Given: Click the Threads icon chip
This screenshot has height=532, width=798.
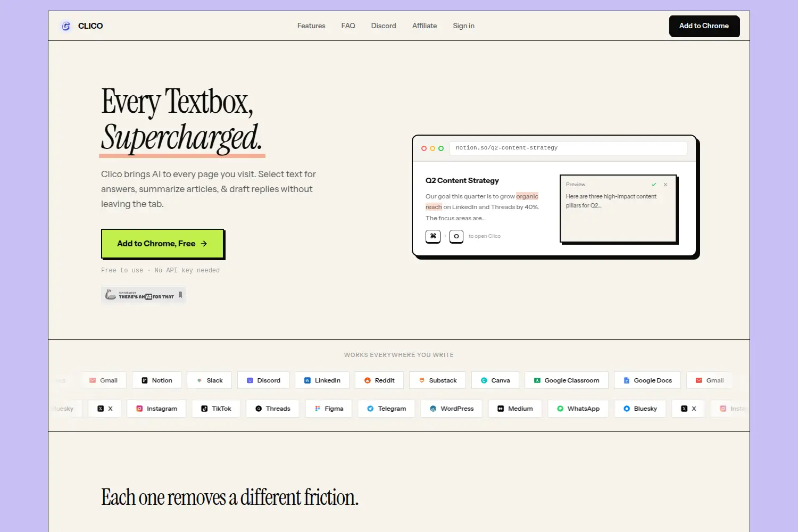Looking at the screenshot, I should tap(272, 409).
